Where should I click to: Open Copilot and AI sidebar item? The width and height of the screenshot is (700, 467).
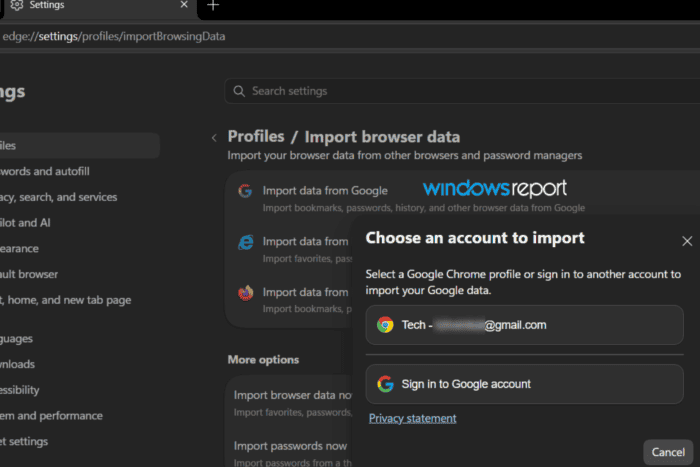[25, 223]
